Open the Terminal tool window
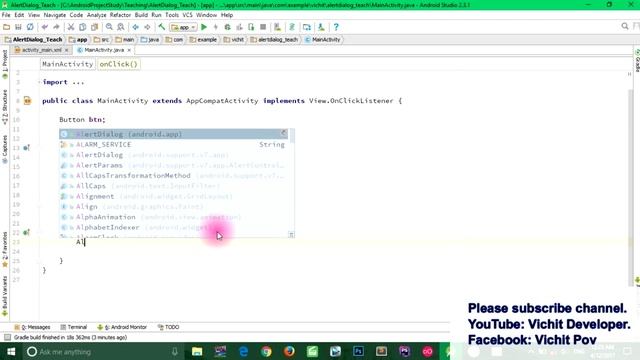Viewport: 640px width, 360px height. [x=74, y=327]
